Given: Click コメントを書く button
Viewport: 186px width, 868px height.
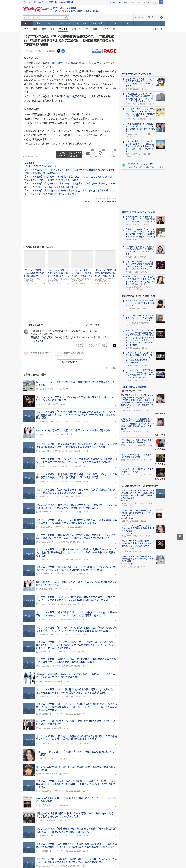Looking at the screenshot, I should click(x=93, y=325).
